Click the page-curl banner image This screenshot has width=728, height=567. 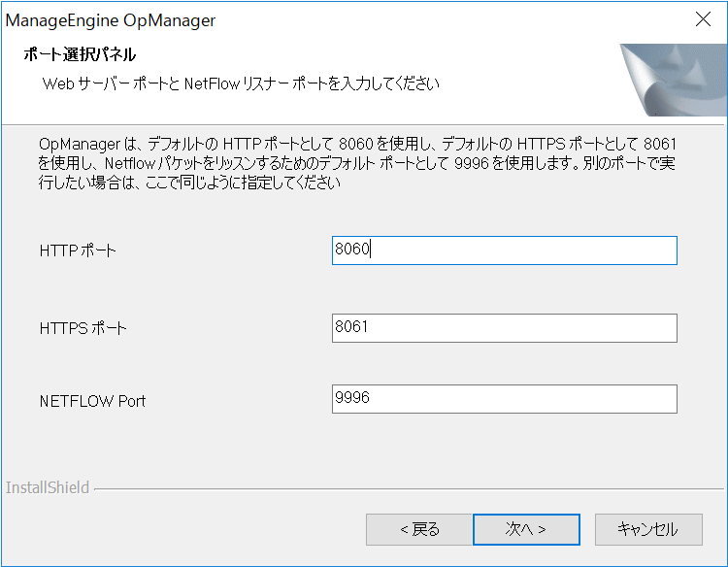[674, 80]
